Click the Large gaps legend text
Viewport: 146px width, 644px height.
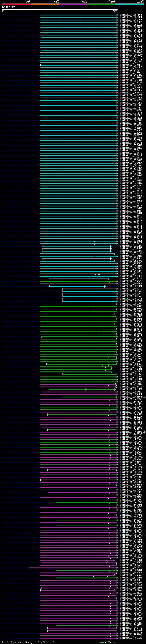point(28,642)
